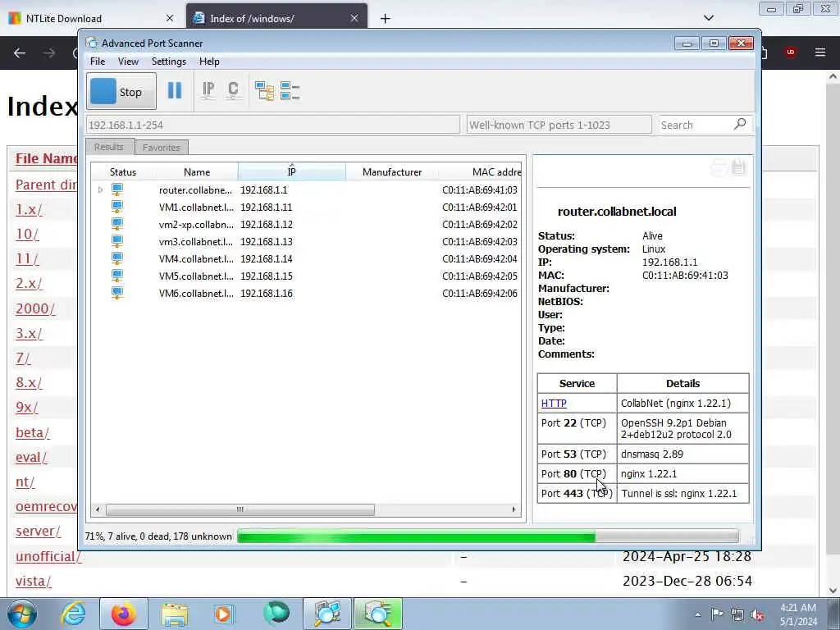Launch Internet Explorer from the taskbar
This screenshot has width=840, height=630.
click(x=73, y=614)
